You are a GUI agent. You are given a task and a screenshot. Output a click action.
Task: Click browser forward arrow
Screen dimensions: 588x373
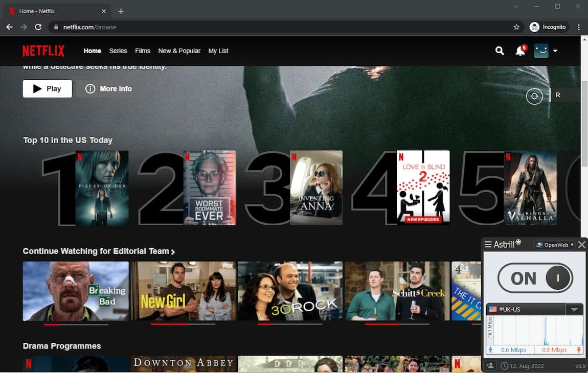point(24,27)
